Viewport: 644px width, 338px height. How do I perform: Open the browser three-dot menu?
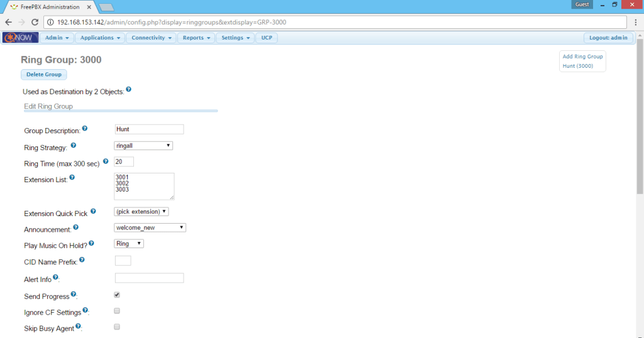point(636,22)
